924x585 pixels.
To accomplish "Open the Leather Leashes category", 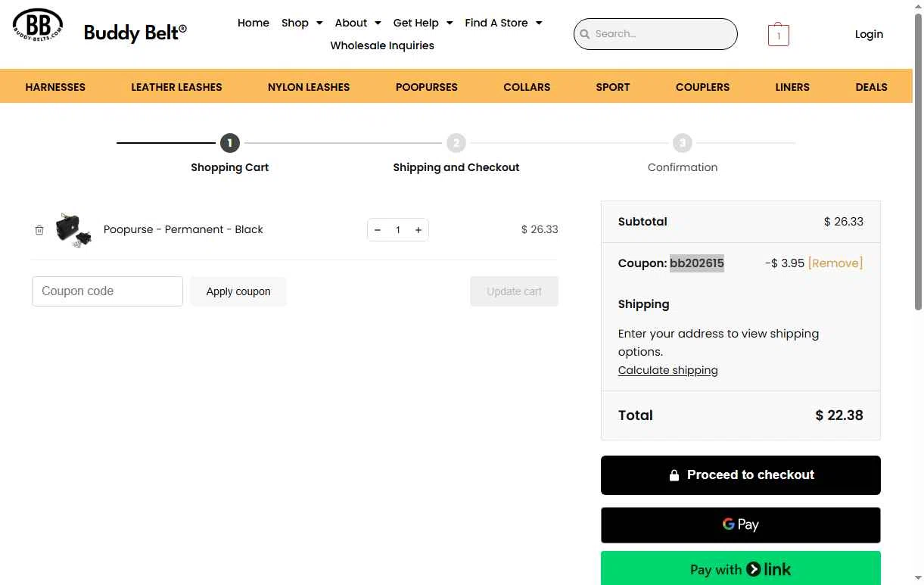I will 176,87.
